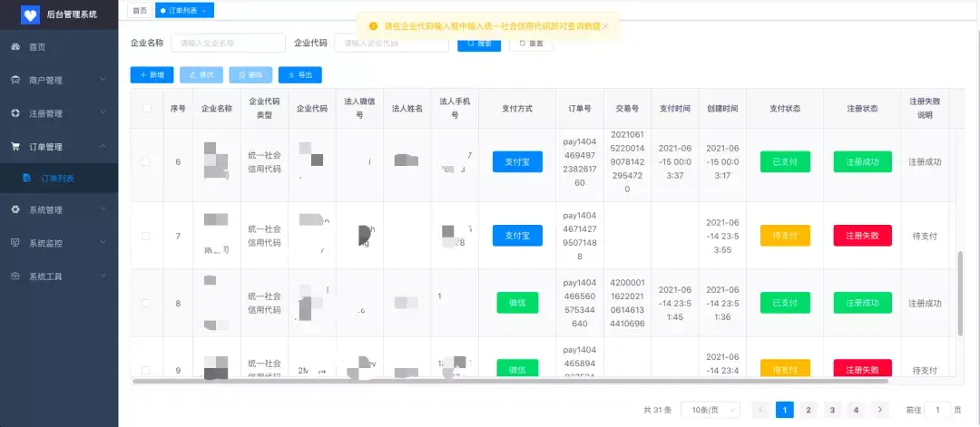The height and width of the screenshot is (427, 980).
Task: Check the checkbox for row 7
Action: pyautogui.click(x=146, y=236)
